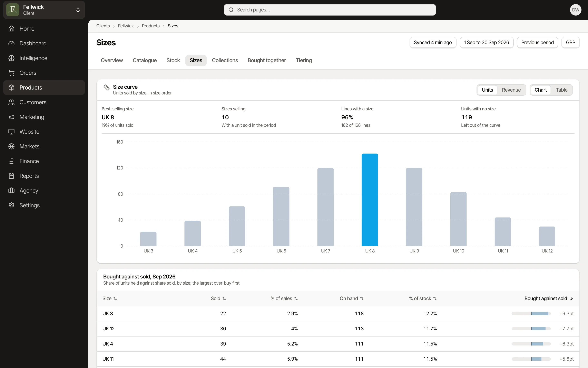Switch size curve to Revenue
The image size is (588, 368).
coord(511,90)
